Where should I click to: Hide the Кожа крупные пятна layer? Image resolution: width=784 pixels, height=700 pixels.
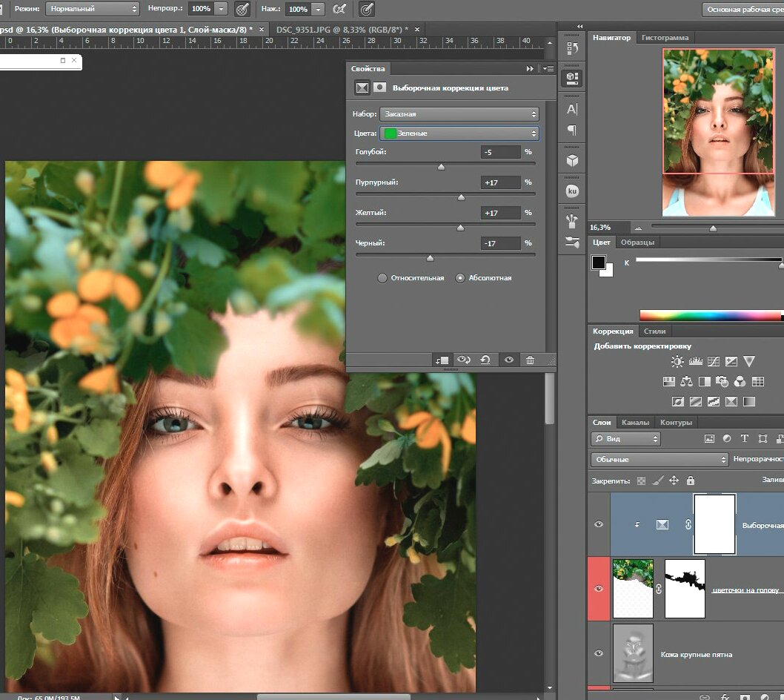click(x=599, y=653)
